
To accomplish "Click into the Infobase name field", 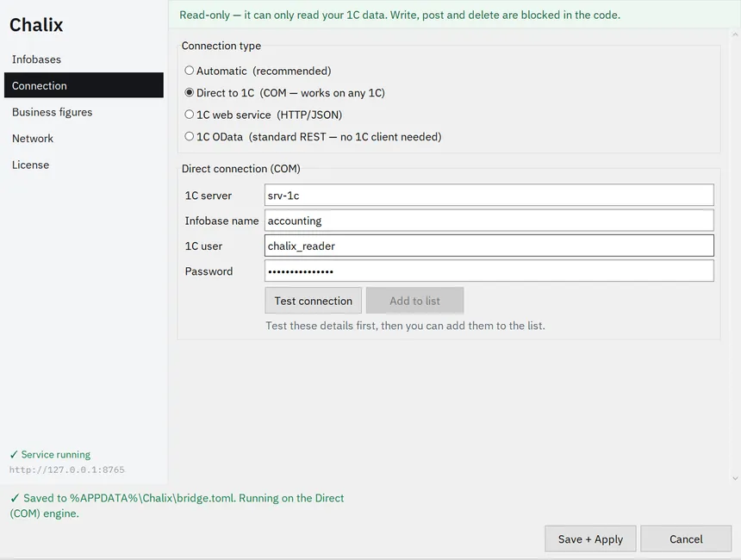I will [489, 221].
